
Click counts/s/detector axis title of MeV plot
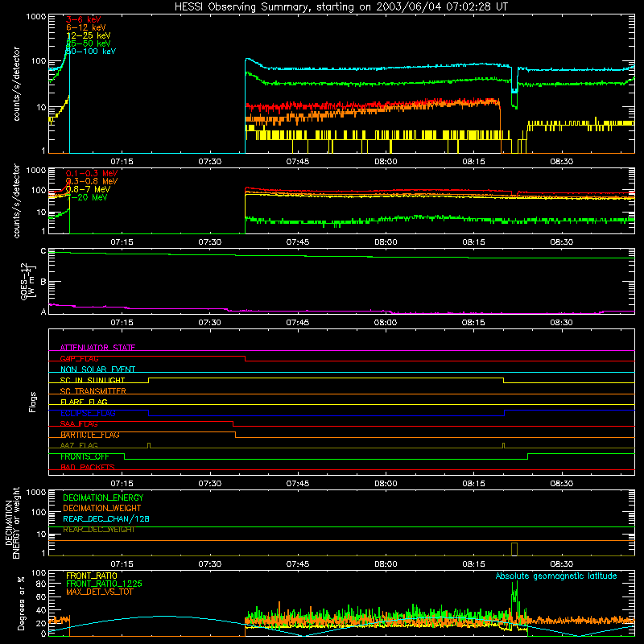[17, 200]
